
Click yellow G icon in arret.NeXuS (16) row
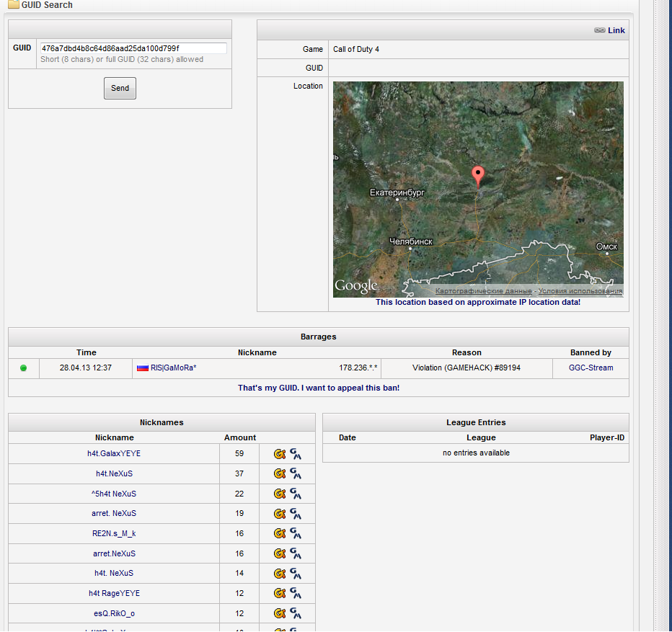[x=280, y=553]
